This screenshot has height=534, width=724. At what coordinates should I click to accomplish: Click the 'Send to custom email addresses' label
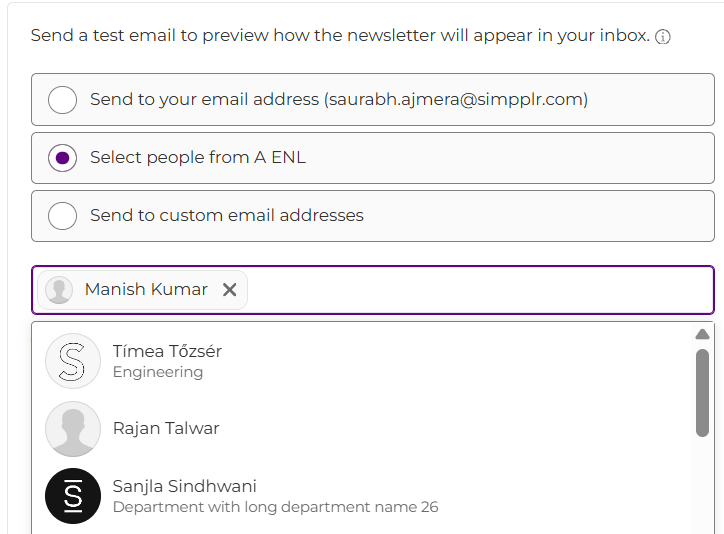click(x=227, y=216)
